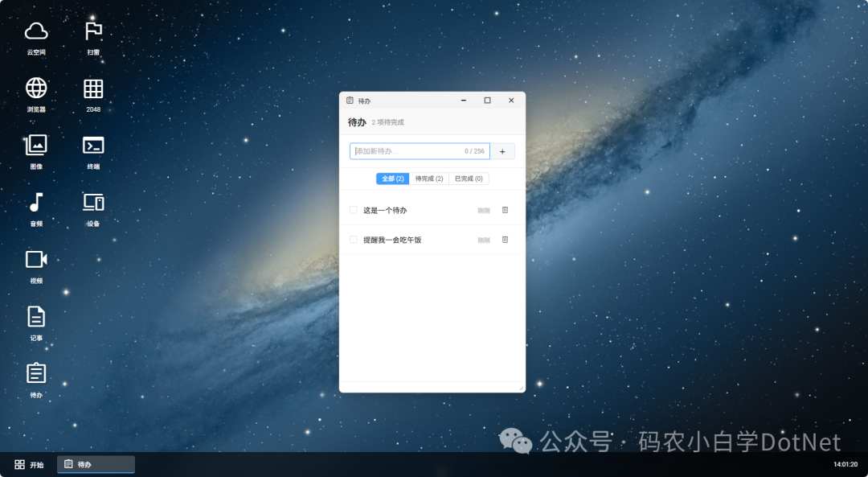This screenshot has width=868, height=477.
Task: Click the 2 项待完成 status text
Action: coord(387,122)
